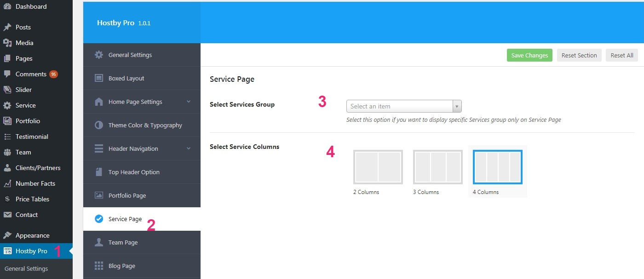The width and height of the screenshot is (644, 279).
Task: Open the Appearance menu item
Action: click(x=36, y=235)
